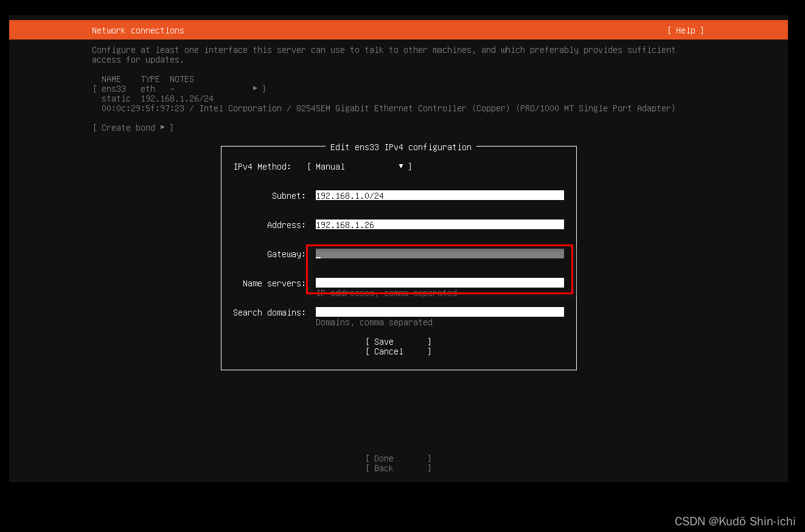
Task: Cancel the IPv4 configuration dialog
Action: click(x=399, y=351)
